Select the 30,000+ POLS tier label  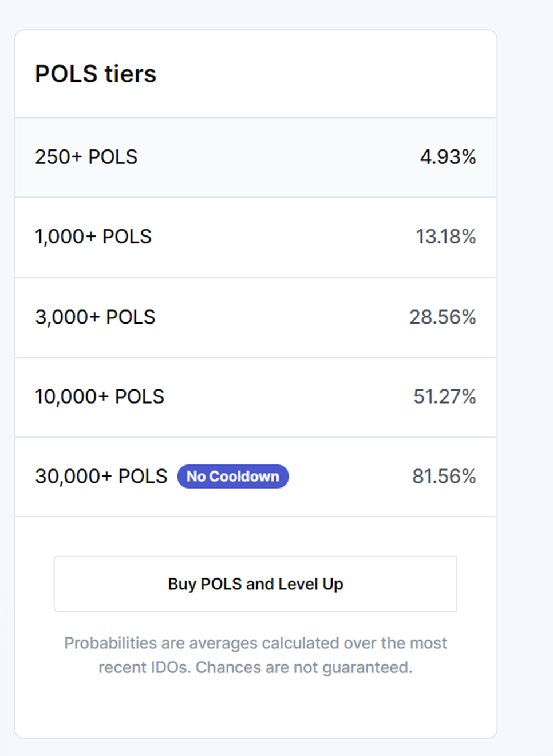(101, 477)
